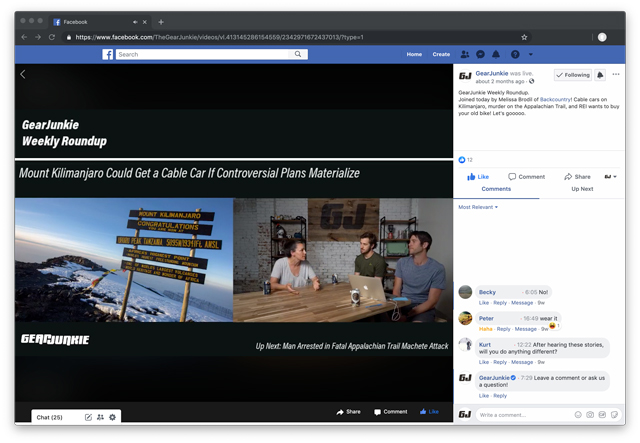Like the post in the side panel
Screen dimensions: 640x443
pyautogui.click(x=478, y=177)
